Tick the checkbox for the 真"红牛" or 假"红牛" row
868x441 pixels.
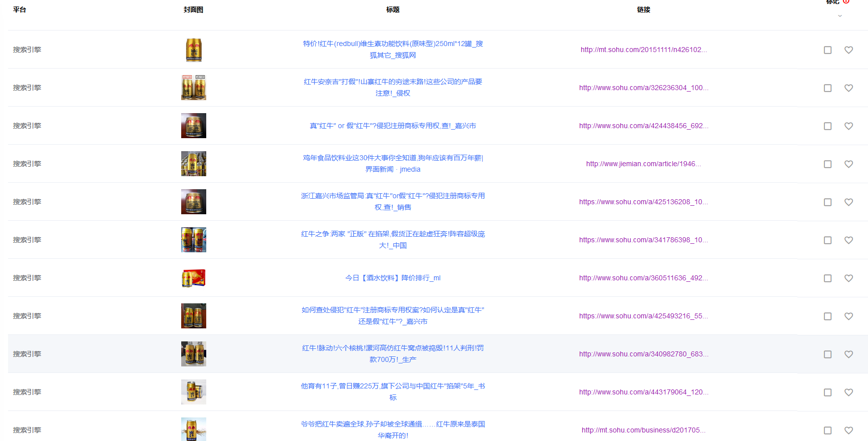[x=827, y=126]
